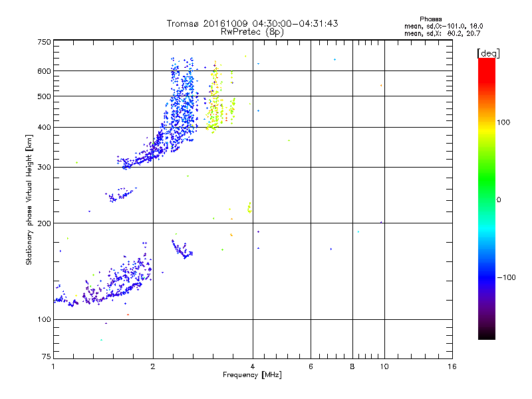Viewport: 532px width, 399px height.
Task: Select the mean, sd,X: 80.2, 20.7 line
Action: click(442, 33)
